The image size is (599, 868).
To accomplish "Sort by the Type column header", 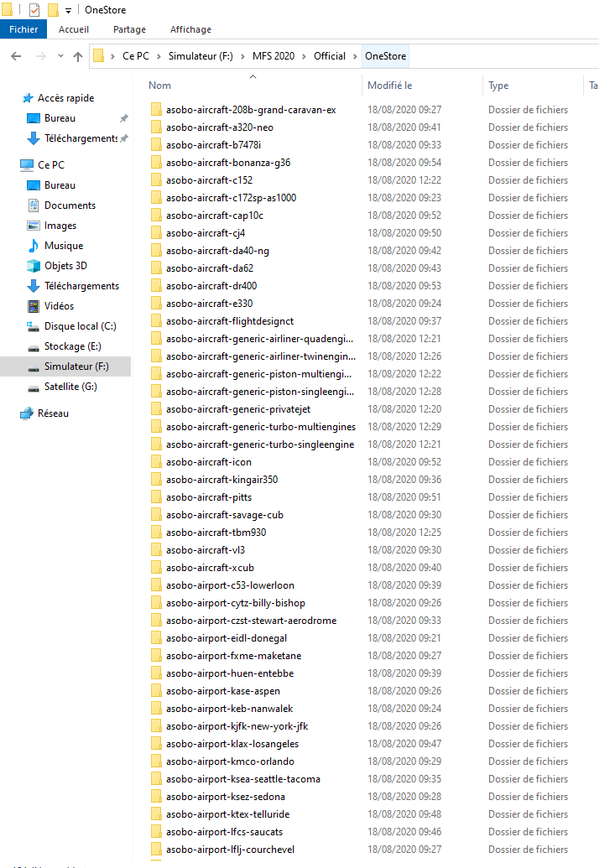I will tap(498, 86).
